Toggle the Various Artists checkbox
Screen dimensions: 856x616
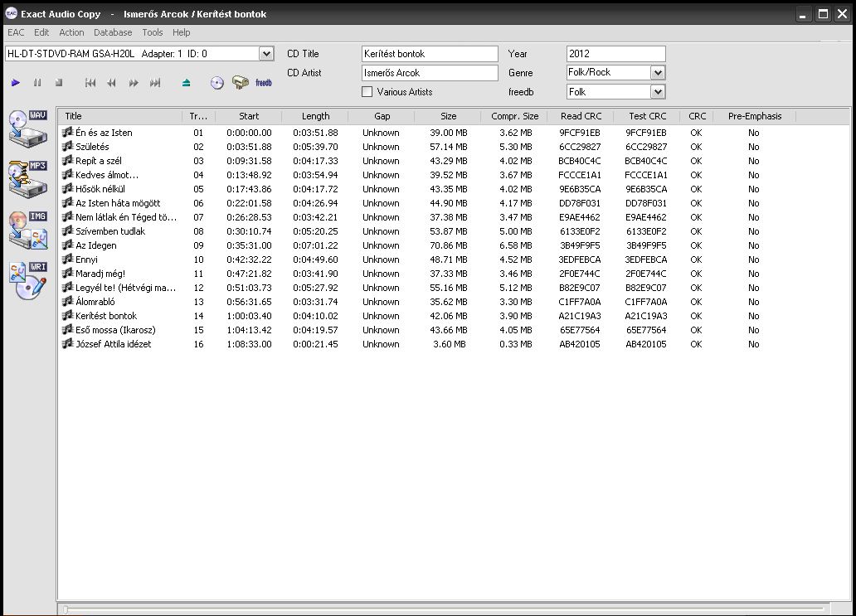(x=367, y=92)
